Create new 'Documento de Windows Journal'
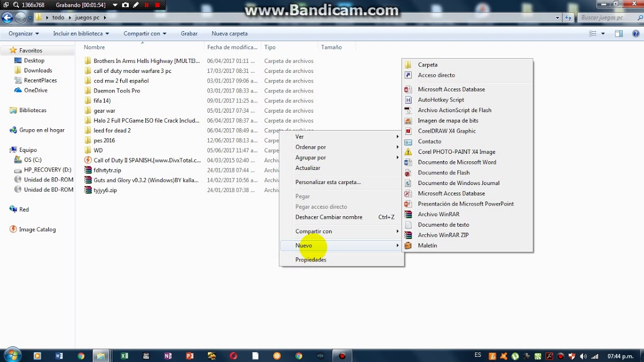The width and height of the screenshot is (644, 362). [x=467, y=183]
